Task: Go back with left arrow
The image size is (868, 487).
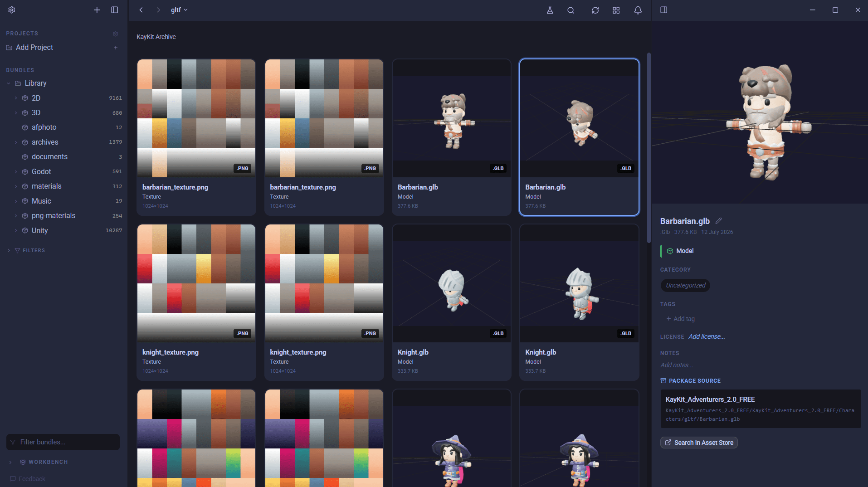Action: pyautogui.click(x=141, y=10)
